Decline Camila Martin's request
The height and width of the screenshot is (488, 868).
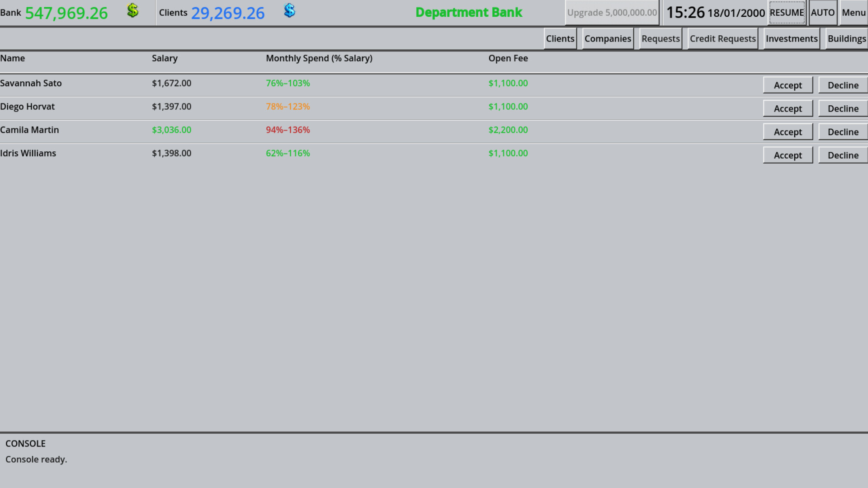(x=843, y=131)
